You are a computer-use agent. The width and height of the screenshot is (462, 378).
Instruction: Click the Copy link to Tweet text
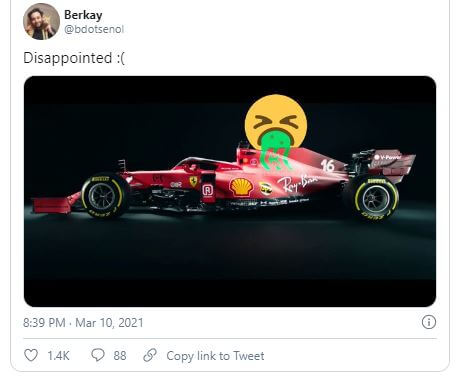pos(215,356)
